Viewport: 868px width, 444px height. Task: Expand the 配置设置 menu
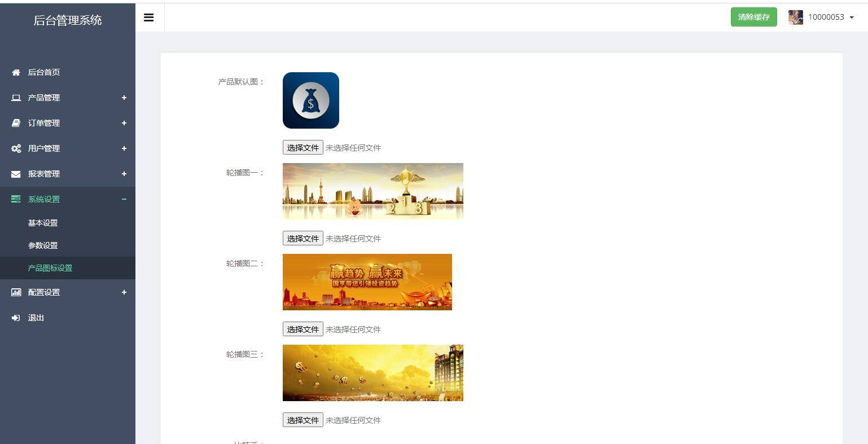click(124, 292)
